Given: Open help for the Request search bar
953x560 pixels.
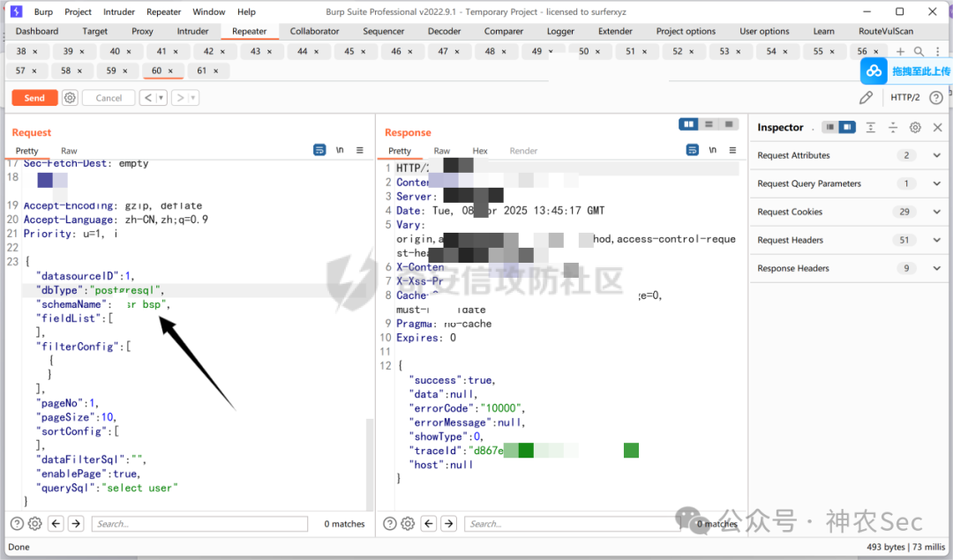Looking at the screenshot, I should click(17, 524).
